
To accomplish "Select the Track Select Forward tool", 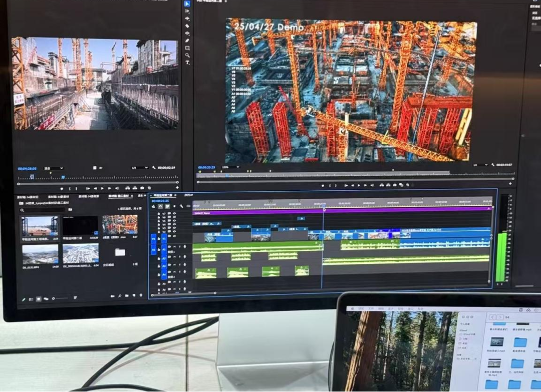I will [187, 12].
